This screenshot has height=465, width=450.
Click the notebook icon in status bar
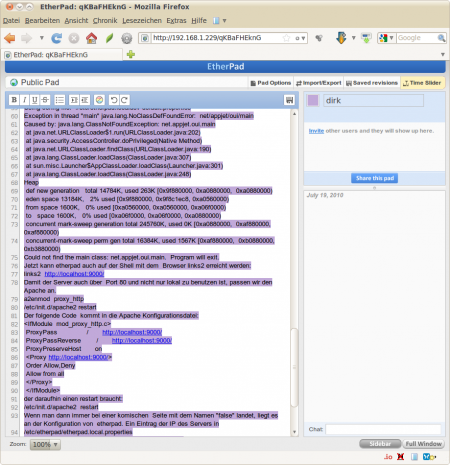(414, 456)
